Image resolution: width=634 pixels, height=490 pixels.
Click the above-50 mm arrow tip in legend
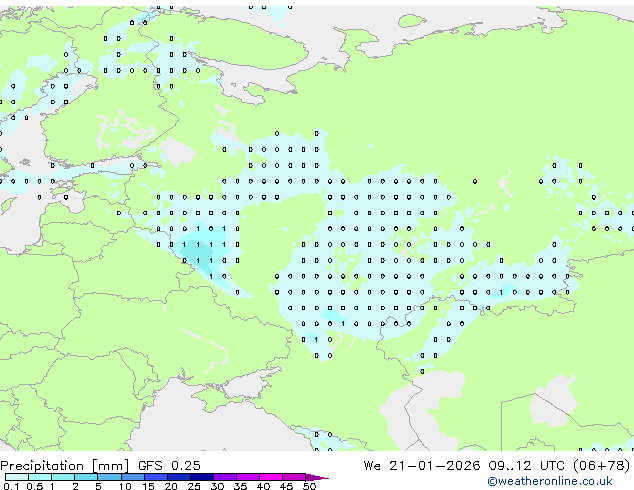(317, 477)
